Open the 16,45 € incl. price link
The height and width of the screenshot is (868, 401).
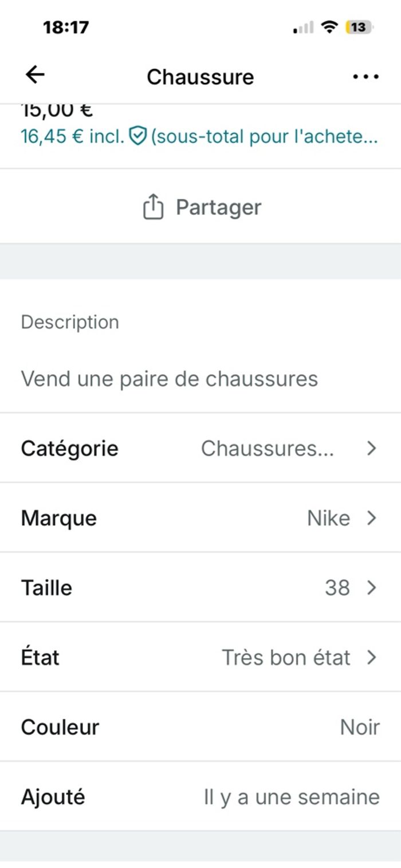point(72,137)
